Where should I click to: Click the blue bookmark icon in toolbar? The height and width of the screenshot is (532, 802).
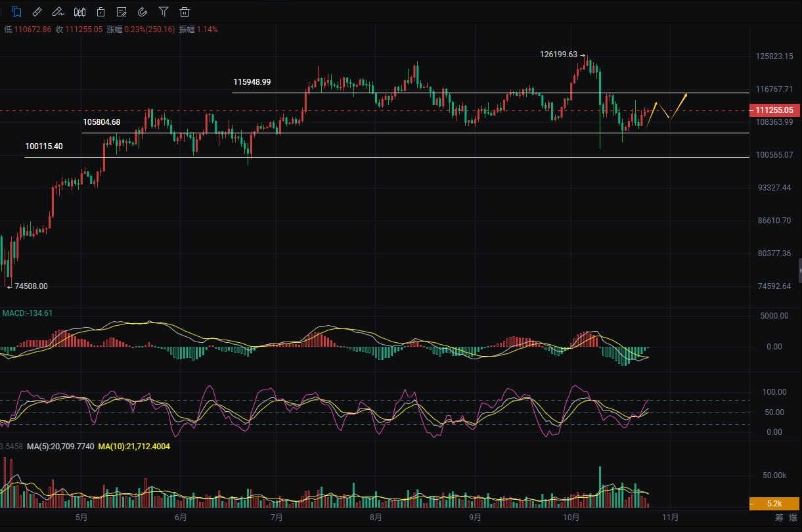16,11
